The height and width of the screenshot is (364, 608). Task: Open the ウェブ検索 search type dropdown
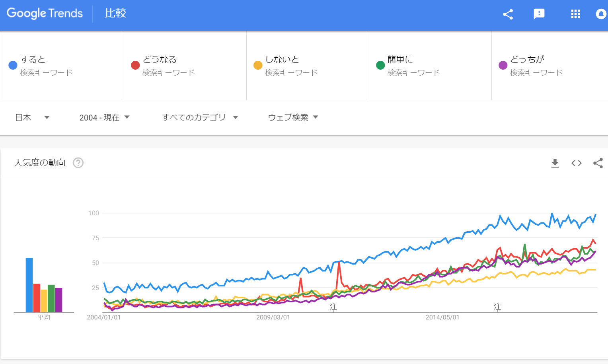tap(293, 117)
